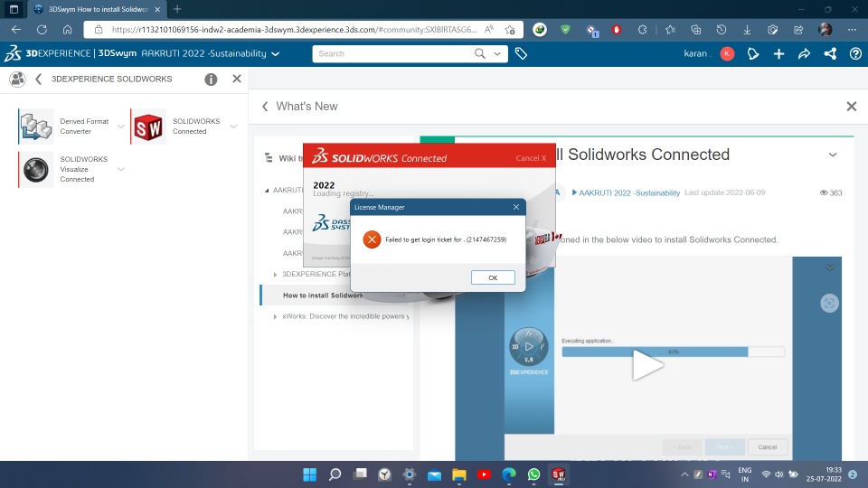Click karan's red K profile avatar
This screenshot has width=868, height=488.
pos(727,53)
